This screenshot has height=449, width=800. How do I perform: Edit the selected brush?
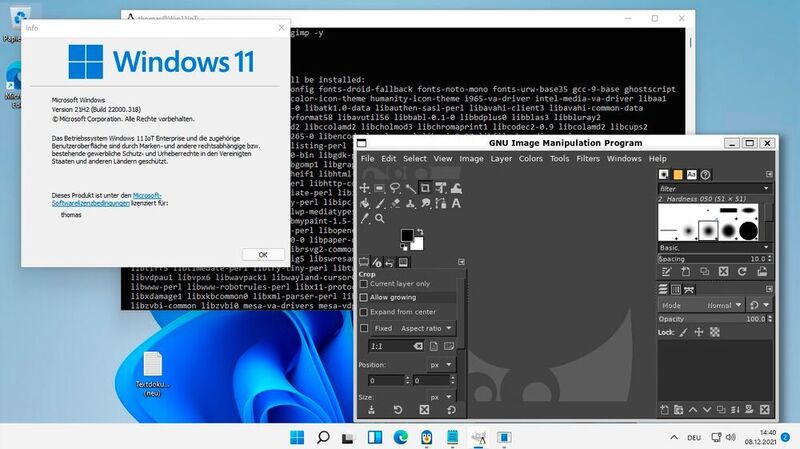[666, 272]
